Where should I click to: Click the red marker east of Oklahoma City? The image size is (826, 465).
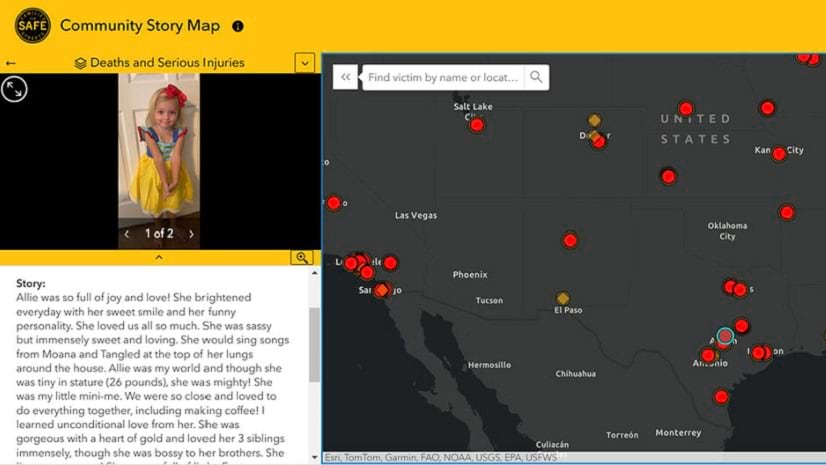(787, 212)
